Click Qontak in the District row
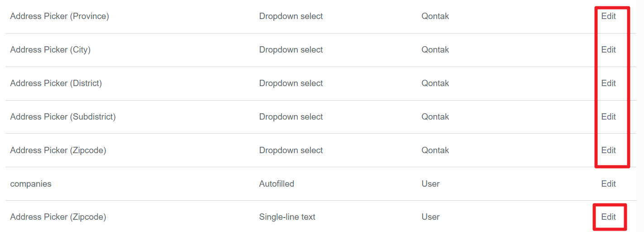 pos(435,83)
